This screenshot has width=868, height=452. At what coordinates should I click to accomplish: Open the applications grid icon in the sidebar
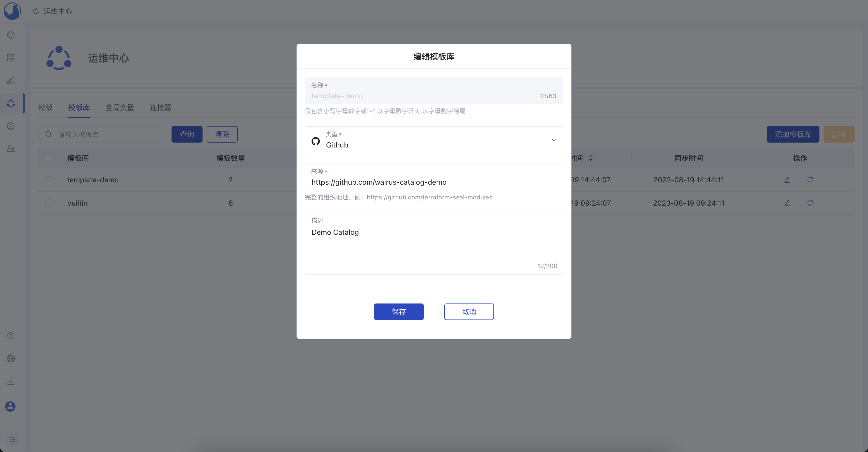(x=11, y=58)
